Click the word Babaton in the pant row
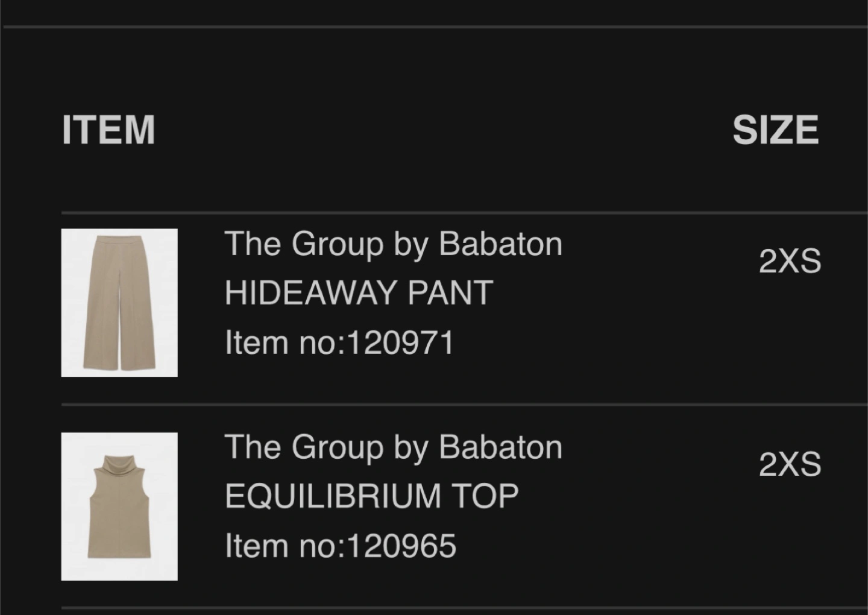Image resolution: width=868 pixels, height=615 pixels. (500, 244)
